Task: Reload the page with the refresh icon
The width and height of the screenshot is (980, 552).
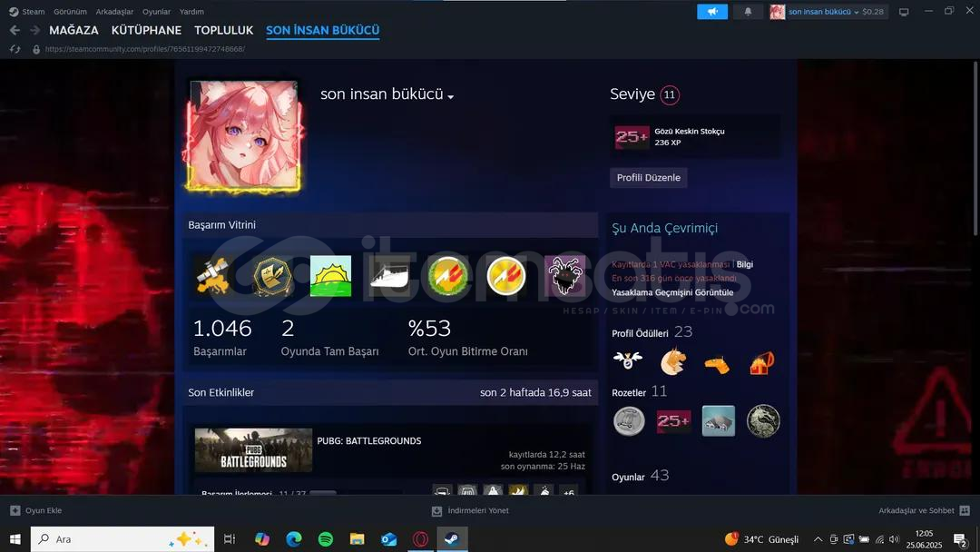Action: pyautogui.click(x=15, y=49)
